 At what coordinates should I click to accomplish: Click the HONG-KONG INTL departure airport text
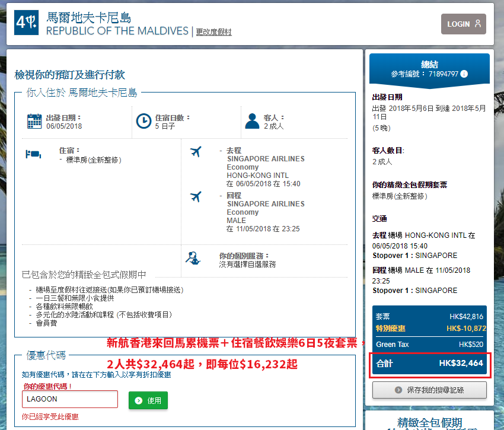pyautogui.click(x=258, y=176)
